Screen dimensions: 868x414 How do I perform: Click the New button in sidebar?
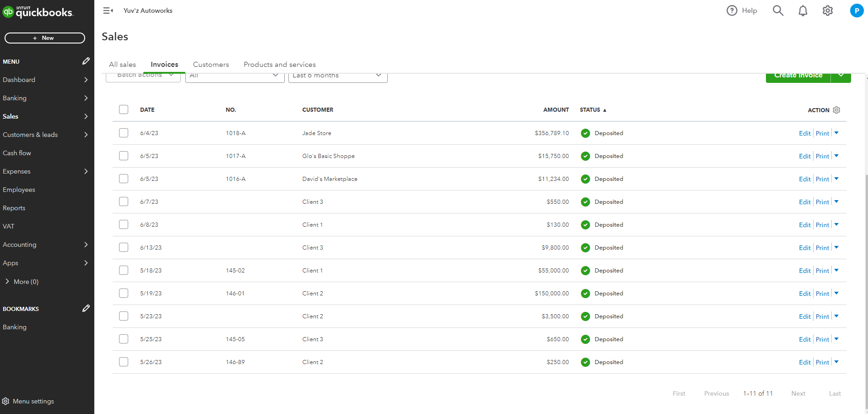pos(45,38)
